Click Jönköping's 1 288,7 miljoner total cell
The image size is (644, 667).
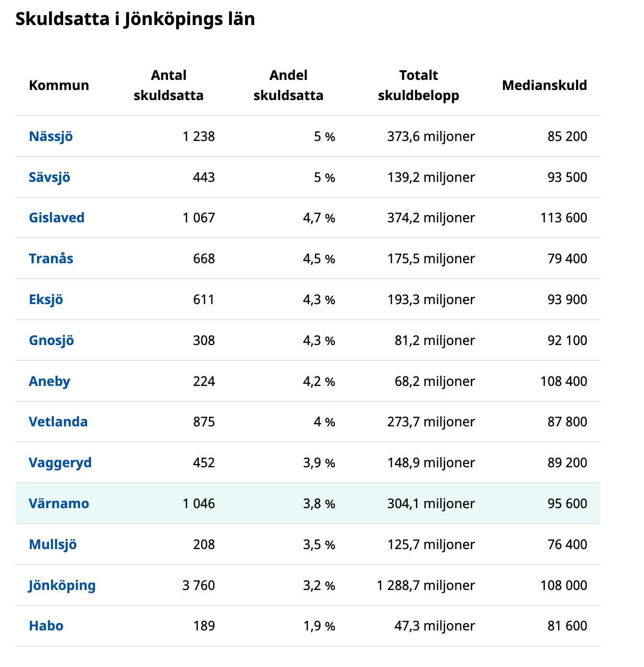tap(426, 586)
